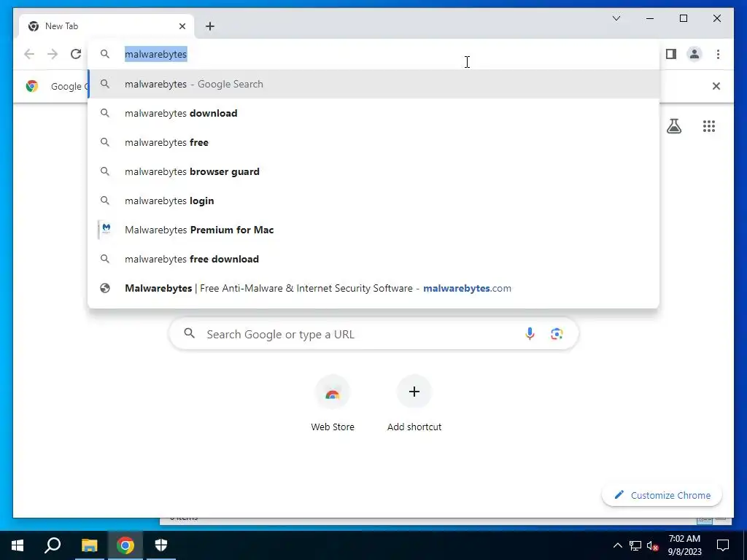Open the profile avatar icon
The height and width of the screenshot is (560, 747).
(x=694, y=54)
